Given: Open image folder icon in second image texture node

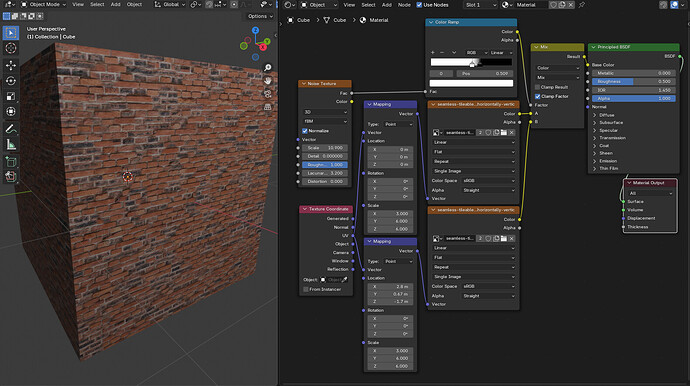Looking at the screenshot, I should pos(503,238).
